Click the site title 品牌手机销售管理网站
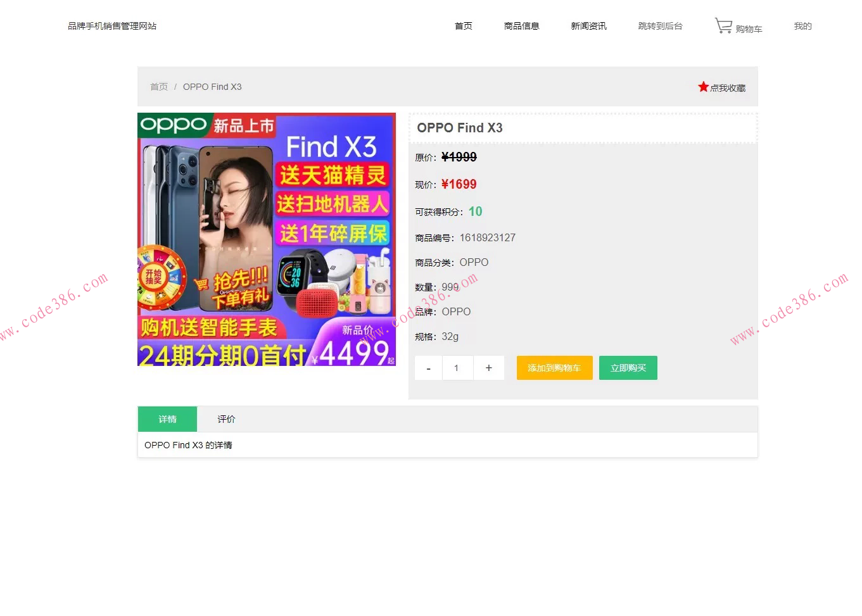 click(112, 26)
